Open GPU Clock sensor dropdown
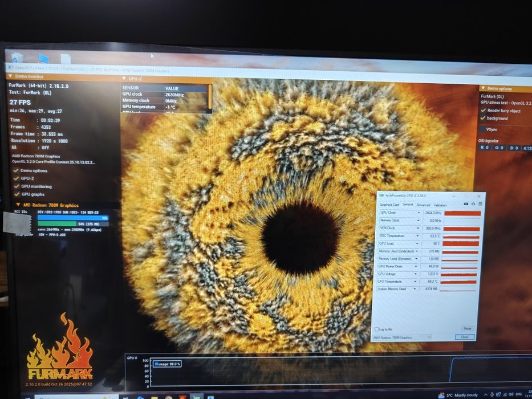The width and height of the screenshot is (532, 399). (x=419, y=213)
